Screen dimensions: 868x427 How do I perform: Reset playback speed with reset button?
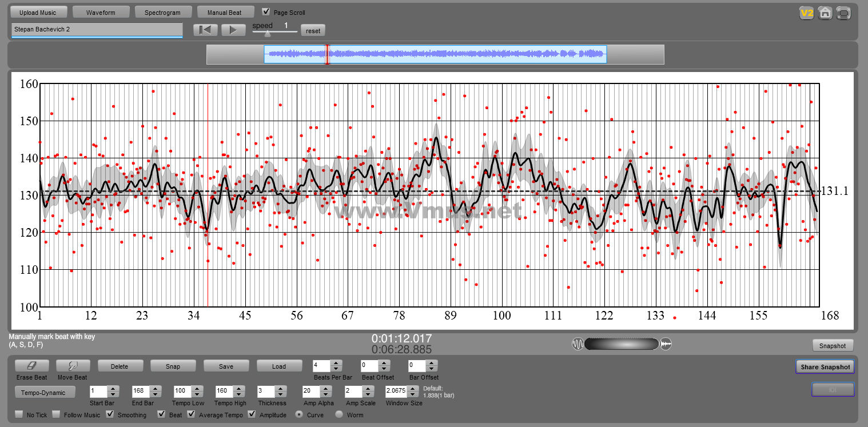pyautogui.click(x=313, y=31)
